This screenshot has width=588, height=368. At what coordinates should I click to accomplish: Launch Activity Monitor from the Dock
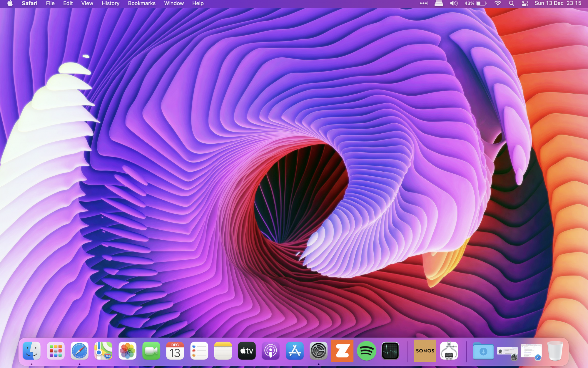pos(390,351)
